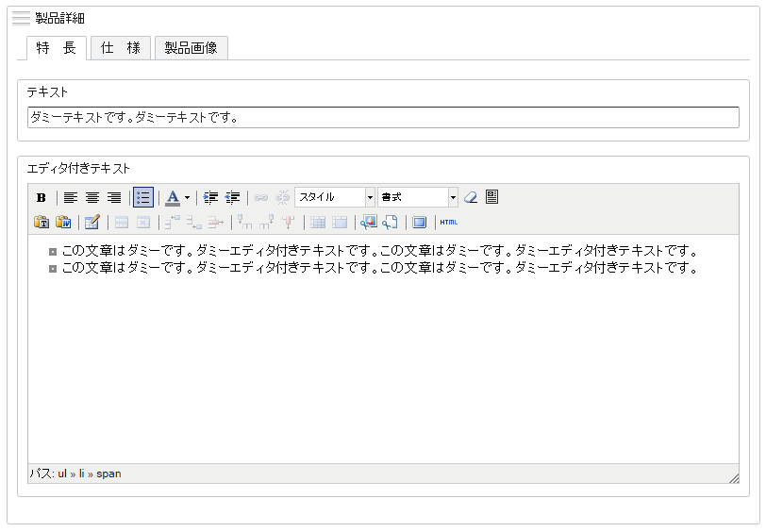Viewport: 766px width, 532px height.
Task: Click the insert row before icon
Action: [x=172, y=223]
